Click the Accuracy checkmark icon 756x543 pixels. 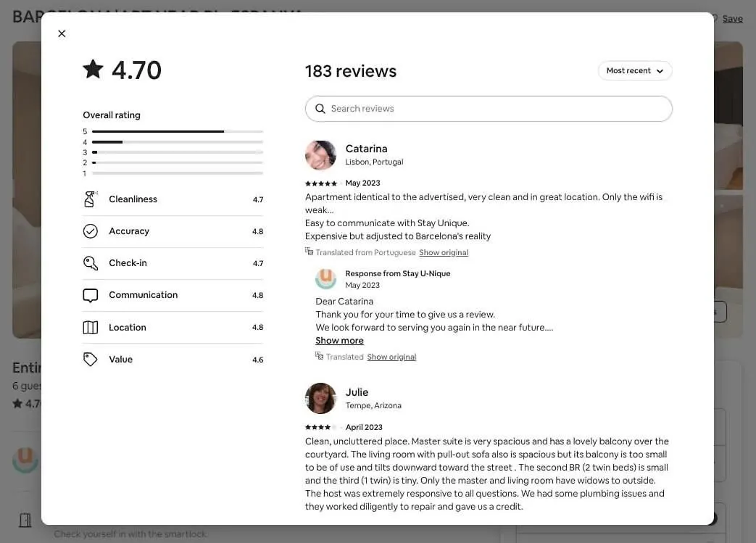[x=90, y=231]
